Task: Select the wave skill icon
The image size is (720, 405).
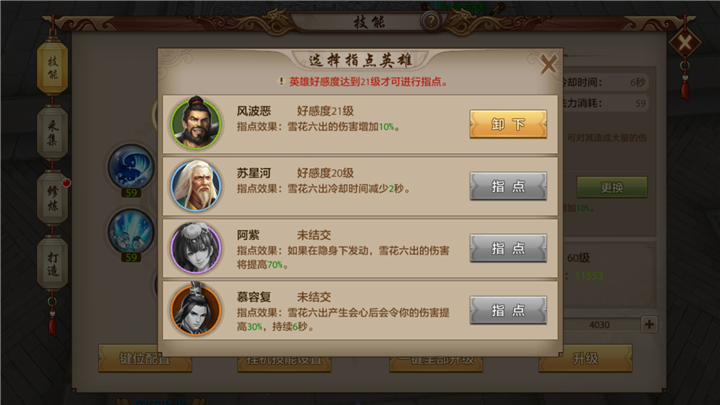Action: pos(131,167)
